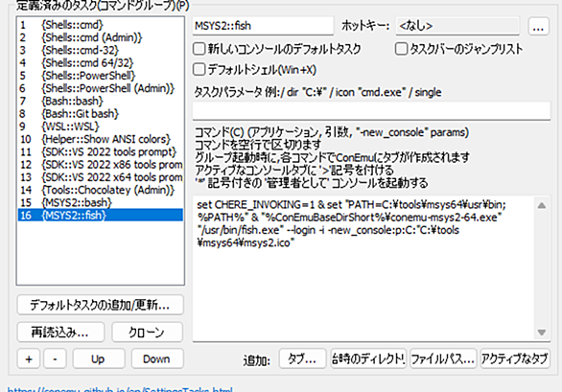Select task {Shells::cmd-32}
This screenshot has height=392, width=562.
point(101,50)
